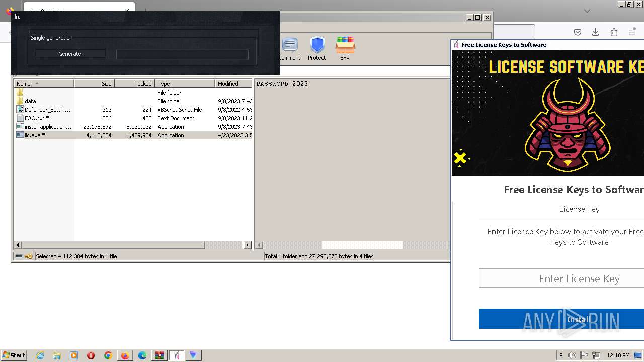
Task: Click the application icon of lic.exe
Action: coord(20,135)
